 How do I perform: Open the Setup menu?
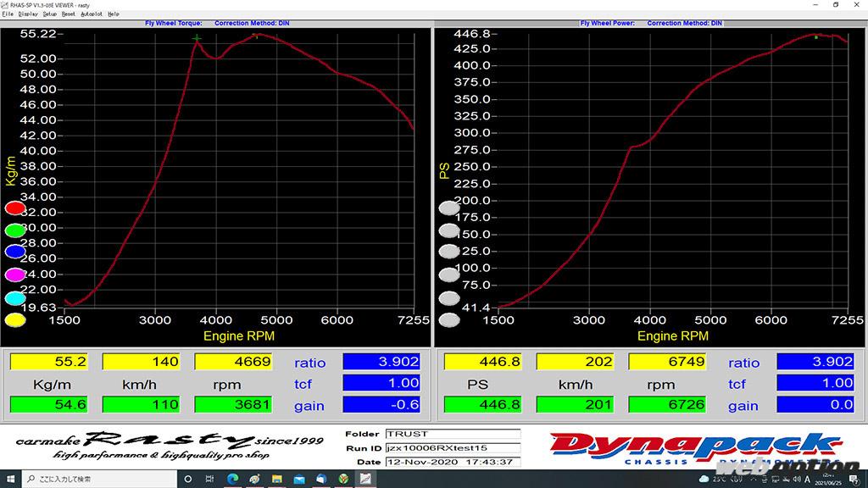tap(50, 14)
